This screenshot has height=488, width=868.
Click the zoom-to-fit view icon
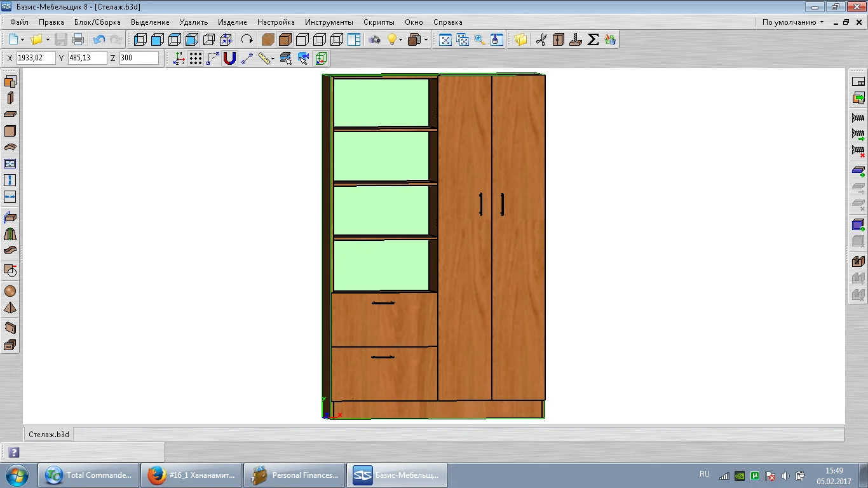tap(445, 39)
